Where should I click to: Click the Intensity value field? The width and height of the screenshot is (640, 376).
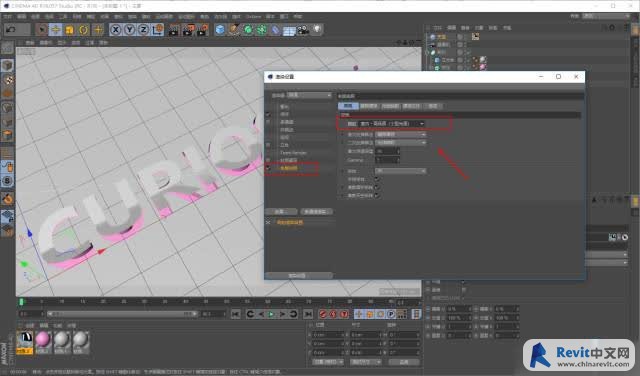point(387,151)
